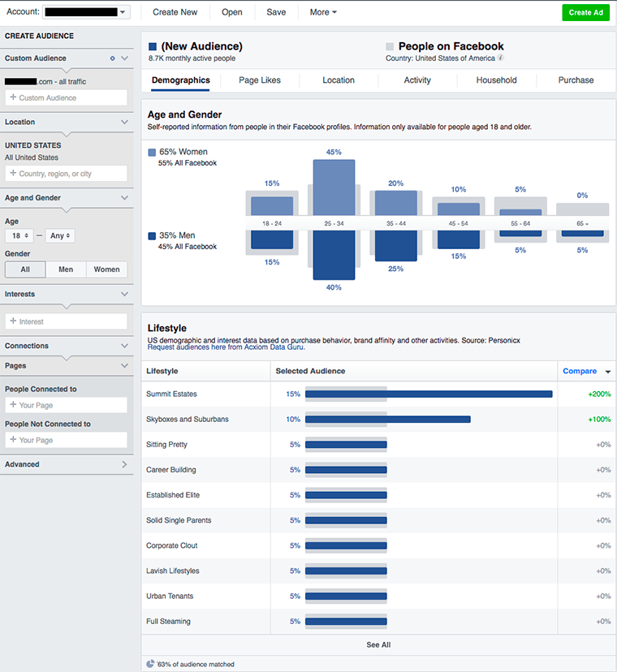Click the Men 35 - 44 bar showing 25%
Viewport: 617px width, 672px height.
coord(395,246)
